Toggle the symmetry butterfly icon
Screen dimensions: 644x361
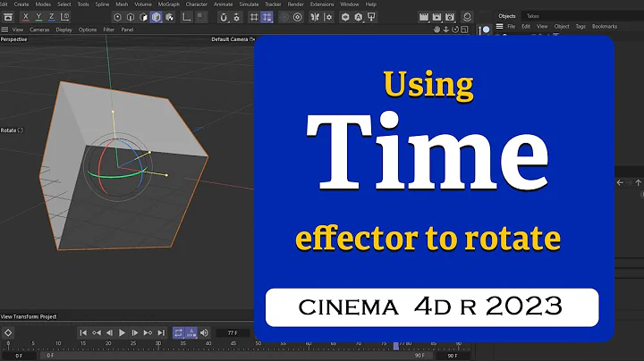(x=315, y=17)
